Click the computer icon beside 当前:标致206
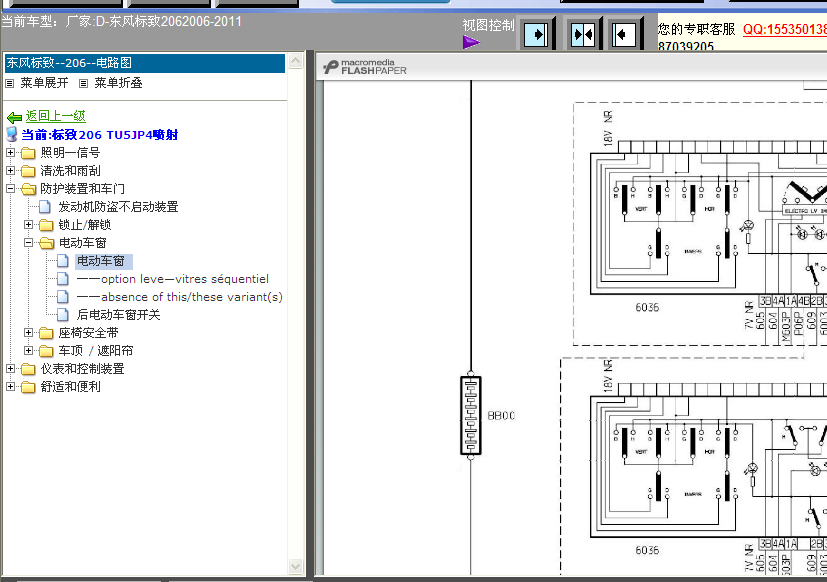The height and width of the screenshot is (582, 827). pyautogui.click(x=12, y=134)
